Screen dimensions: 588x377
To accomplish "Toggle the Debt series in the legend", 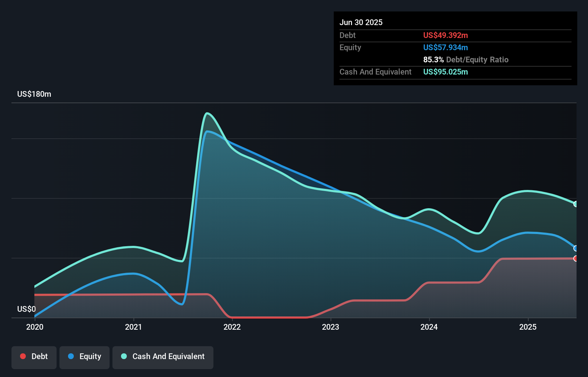I will (x=34, y=357).
